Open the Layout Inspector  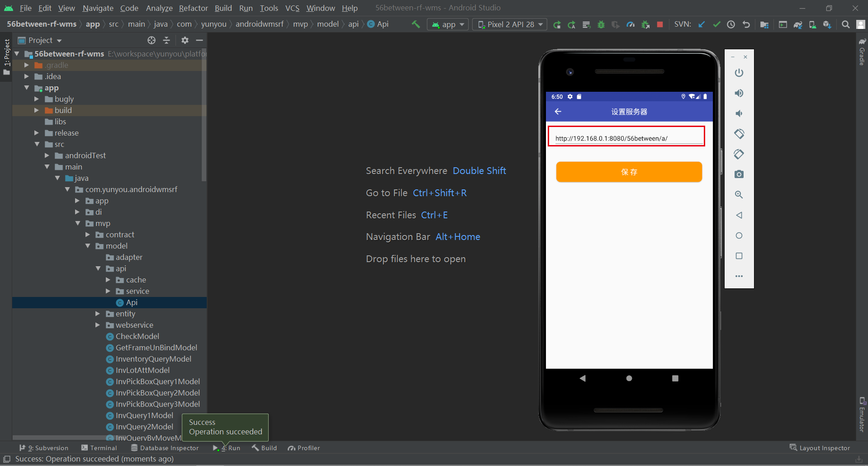pos(820,448)
